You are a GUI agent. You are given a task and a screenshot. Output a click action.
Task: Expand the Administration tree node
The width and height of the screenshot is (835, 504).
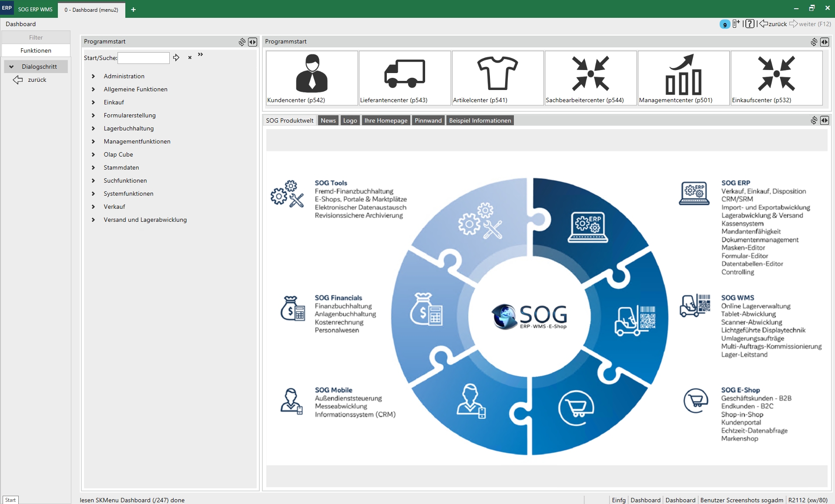93,76
